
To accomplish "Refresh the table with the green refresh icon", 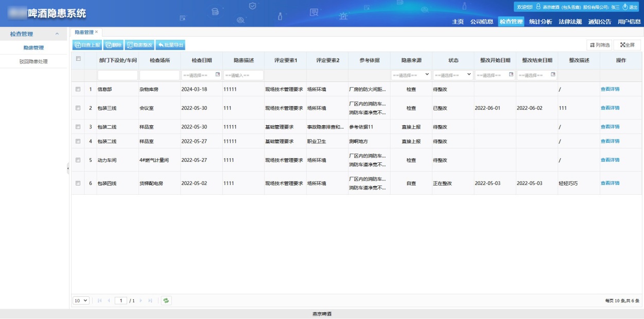I will pyautogui.click(x=166, y=300).
